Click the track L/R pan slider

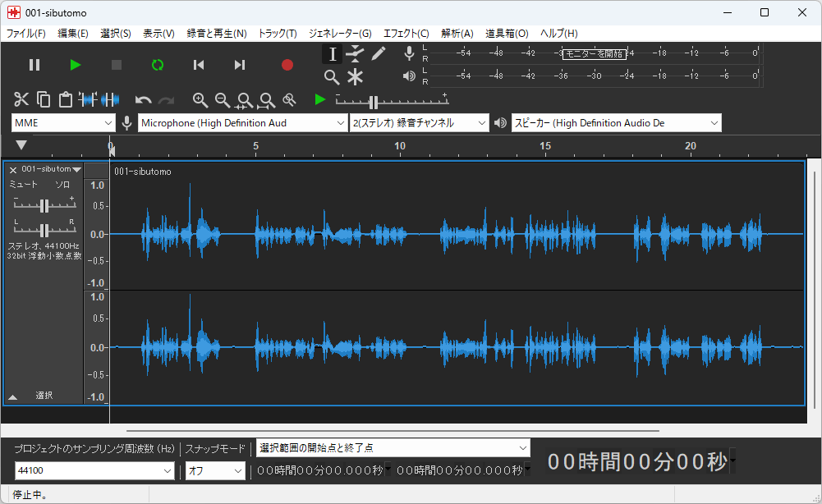click(x=44, y=229)
